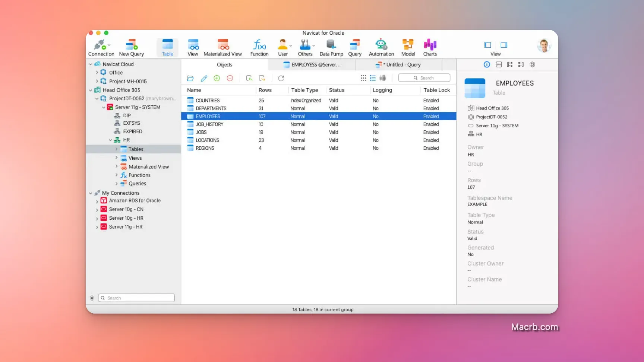Open the Charts toolbar icon
This screenshot has width=644, height=362.
pos(430,48)
